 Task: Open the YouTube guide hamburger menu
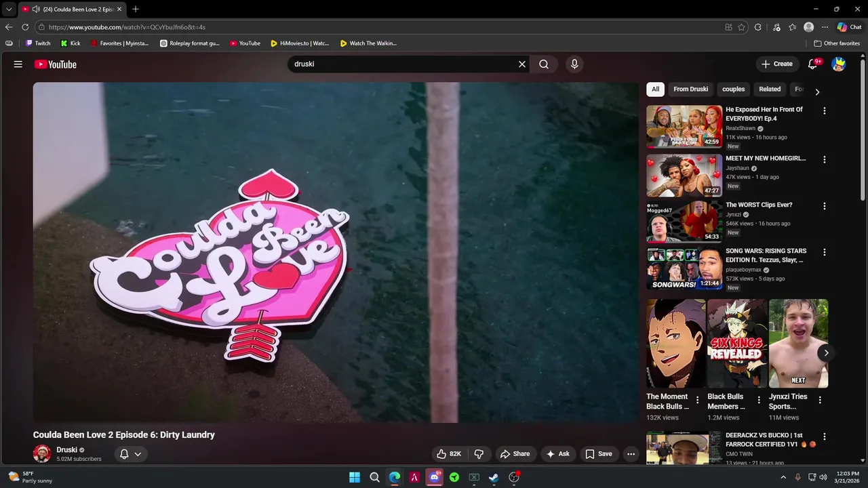[18, 64]
